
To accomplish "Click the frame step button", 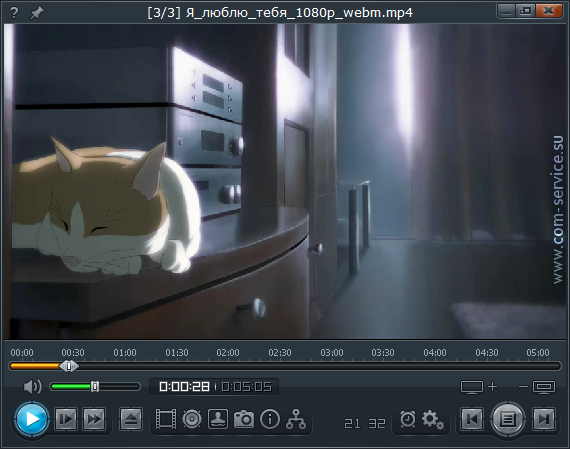I will point(66,419).
